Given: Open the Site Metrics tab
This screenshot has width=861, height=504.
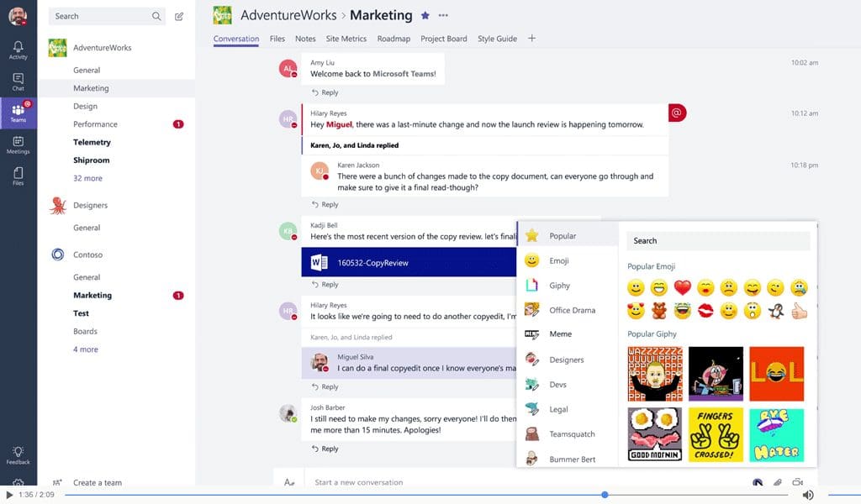Looking at the screenshot, I should pos(346,39).
